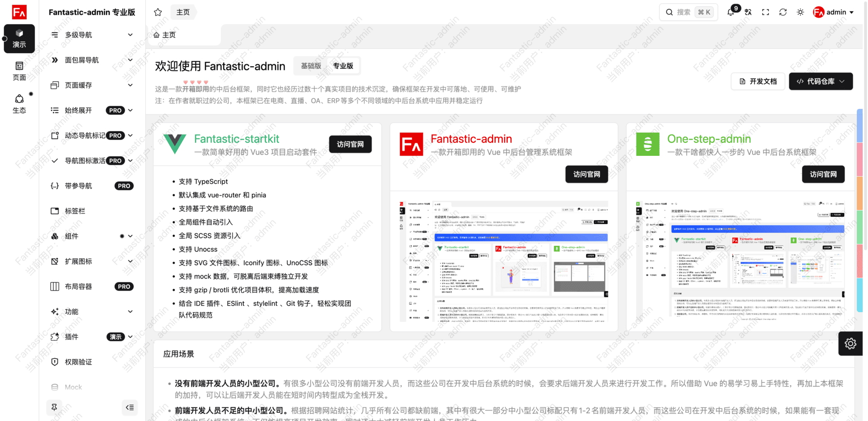The width and height of the screenshot is (868, 421).
Task: Click the 开发文档 button
Action: [x=758, y=81]
